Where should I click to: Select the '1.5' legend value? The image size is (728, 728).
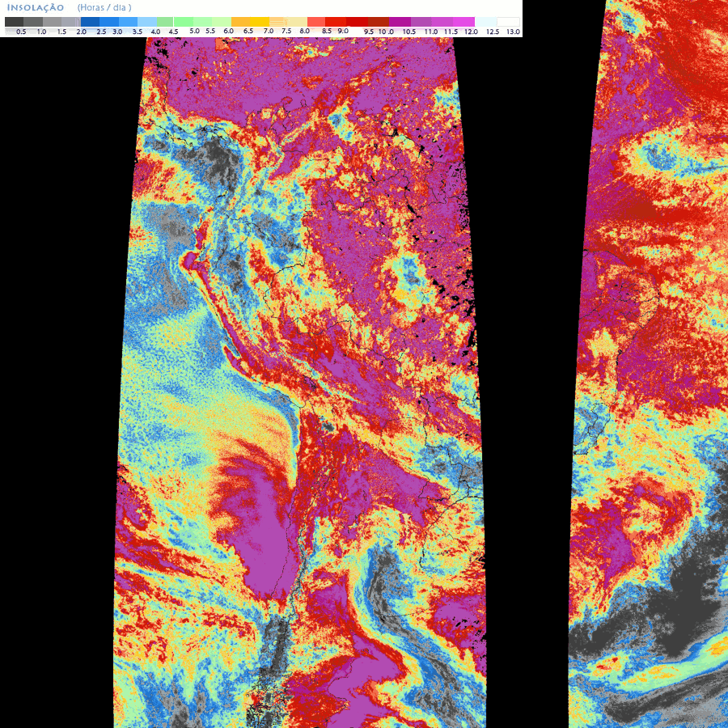point(61,32)
